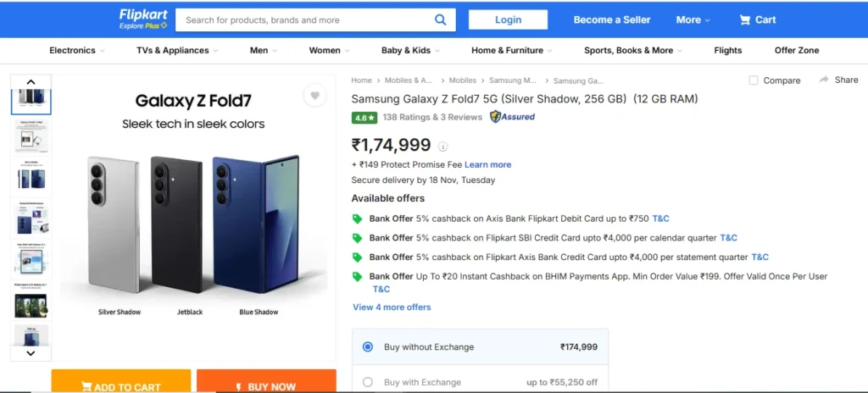Expand View 4 more offers
This screenshot has width=868, height=393.
pyautogui.click(x=392, y=307)
